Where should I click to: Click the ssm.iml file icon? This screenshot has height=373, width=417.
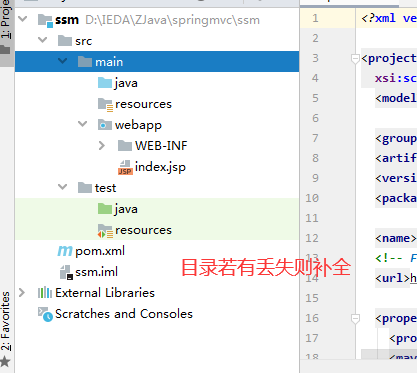tap(66, 272)
